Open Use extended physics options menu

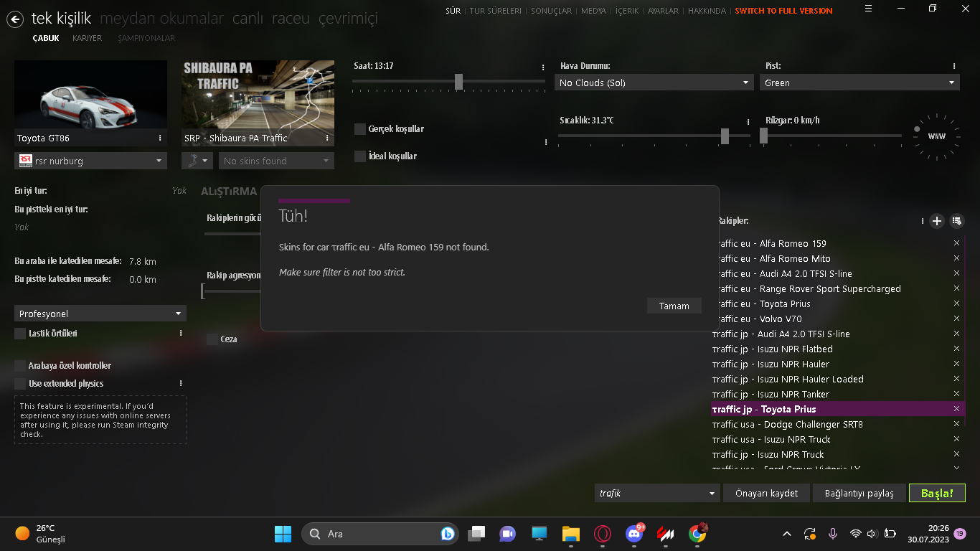(x=181, y=383)
